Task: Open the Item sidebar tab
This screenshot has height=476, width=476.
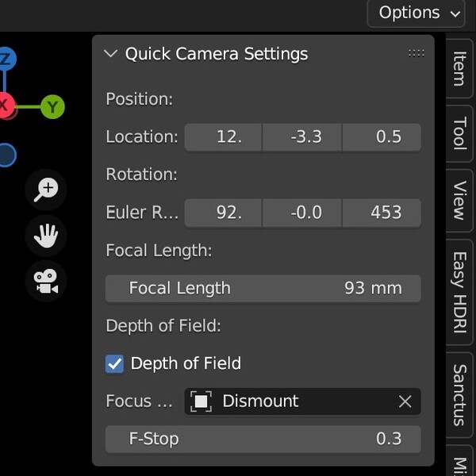Action: coord(459,68)
